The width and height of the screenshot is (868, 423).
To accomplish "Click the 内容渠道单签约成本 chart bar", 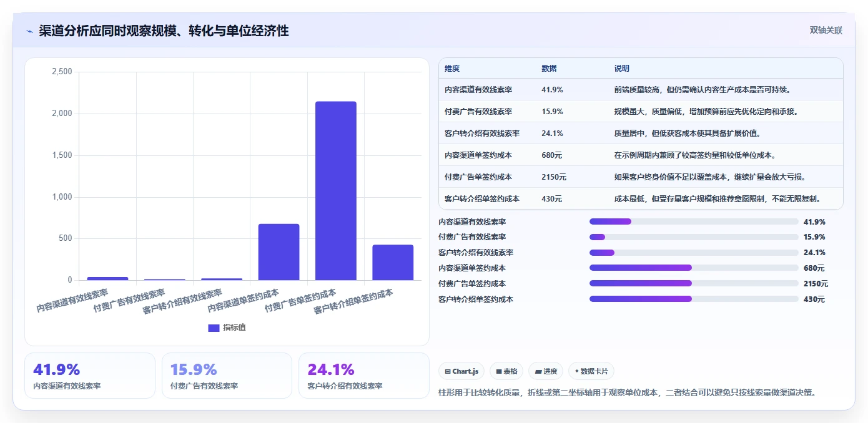I will coord(279,252).
